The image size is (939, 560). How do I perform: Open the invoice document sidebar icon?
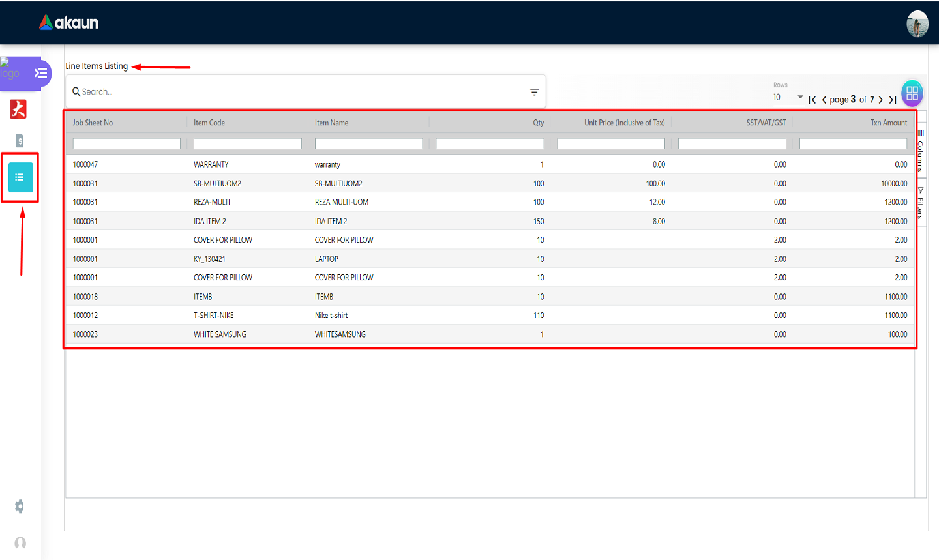pyautogui.click(x=20, y=140)
